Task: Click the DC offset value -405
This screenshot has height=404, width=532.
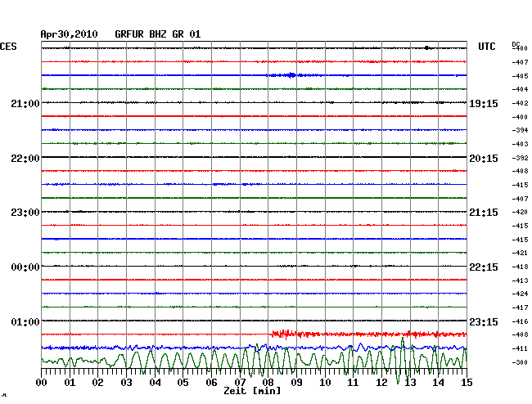Action: [x=520, y=76]
